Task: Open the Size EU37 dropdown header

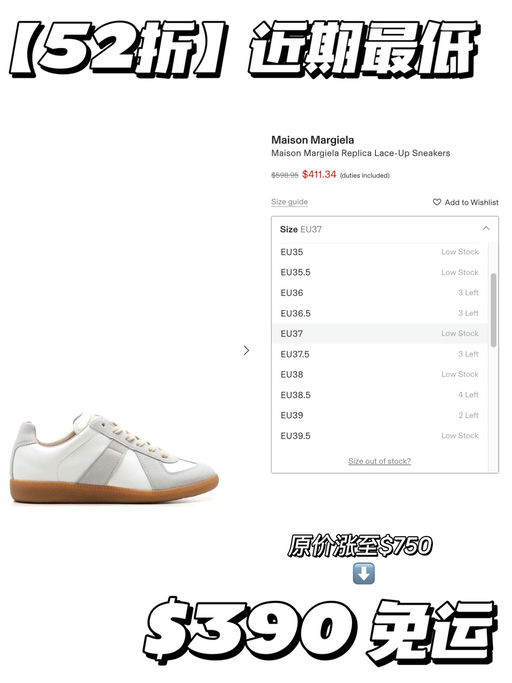Action: 385,229
